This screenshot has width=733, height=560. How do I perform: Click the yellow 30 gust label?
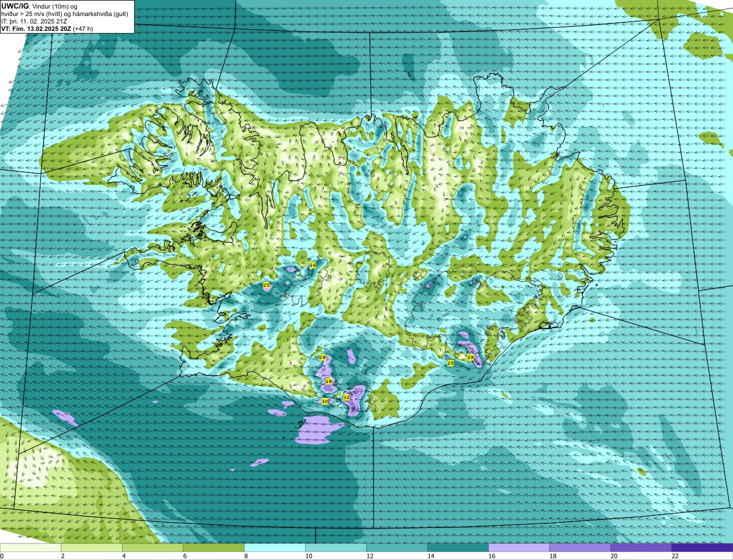pyautogui.click(x=325, y=401)
